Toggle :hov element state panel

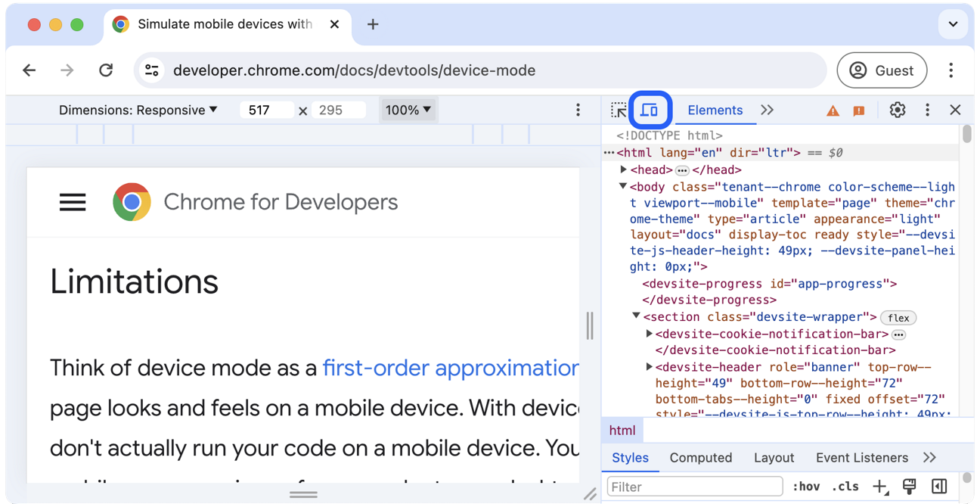pyautogui.click(x=806, y=487)
